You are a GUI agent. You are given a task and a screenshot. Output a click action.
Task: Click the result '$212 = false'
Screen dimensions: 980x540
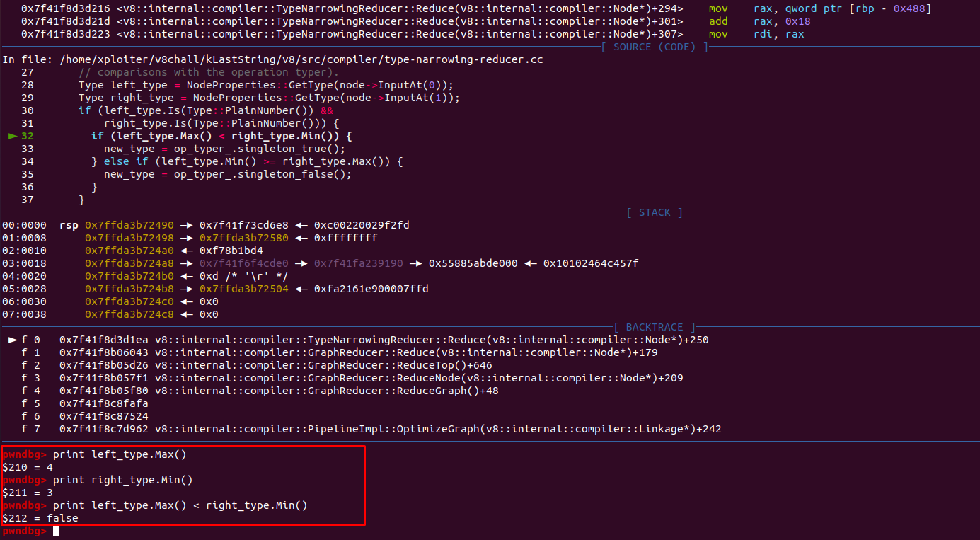coord(40,518)
